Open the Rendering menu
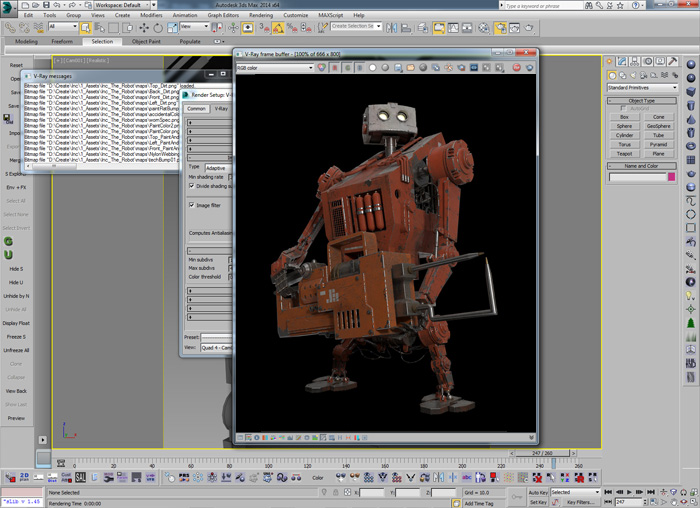700x508 pixels. click(259, 16)
